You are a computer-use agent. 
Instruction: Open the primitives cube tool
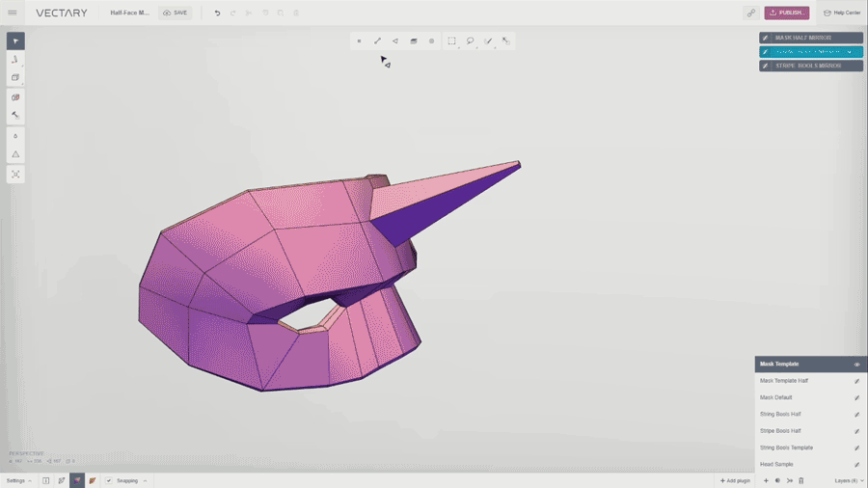click(15, 77)
